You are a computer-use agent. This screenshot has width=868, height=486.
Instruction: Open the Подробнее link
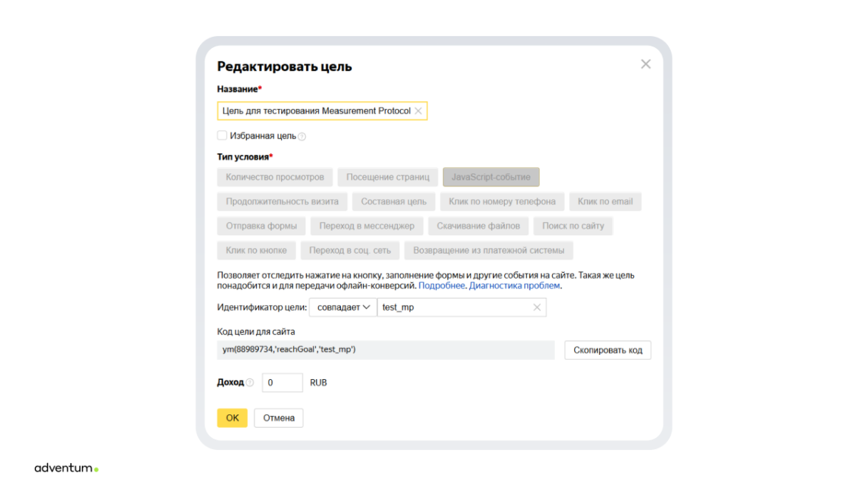441,285
